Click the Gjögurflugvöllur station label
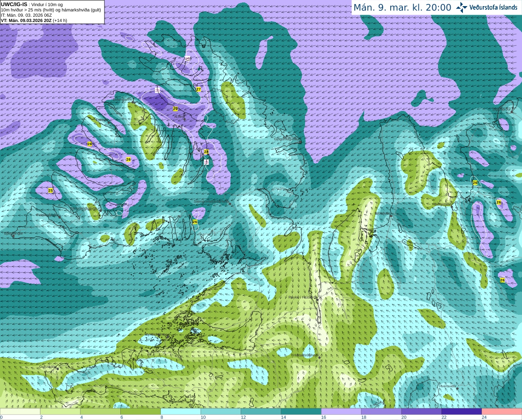The width and height of the screenshot is (522, 420). pyautogui.click(x=287, y=139)
